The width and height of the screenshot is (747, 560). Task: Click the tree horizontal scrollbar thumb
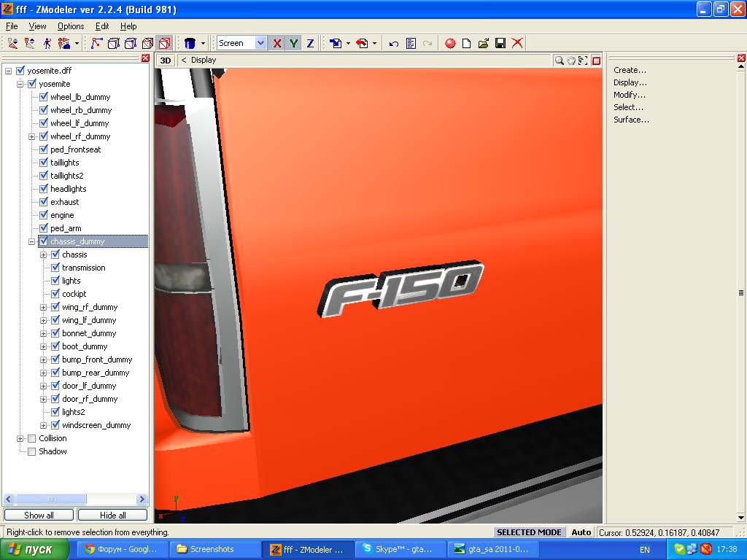(x=51, y=499)
